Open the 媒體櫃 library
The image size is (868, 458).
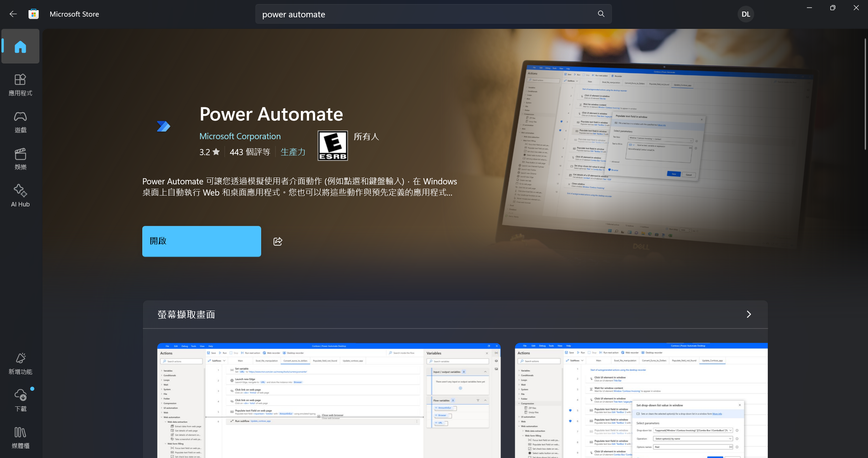coord(20,438)
